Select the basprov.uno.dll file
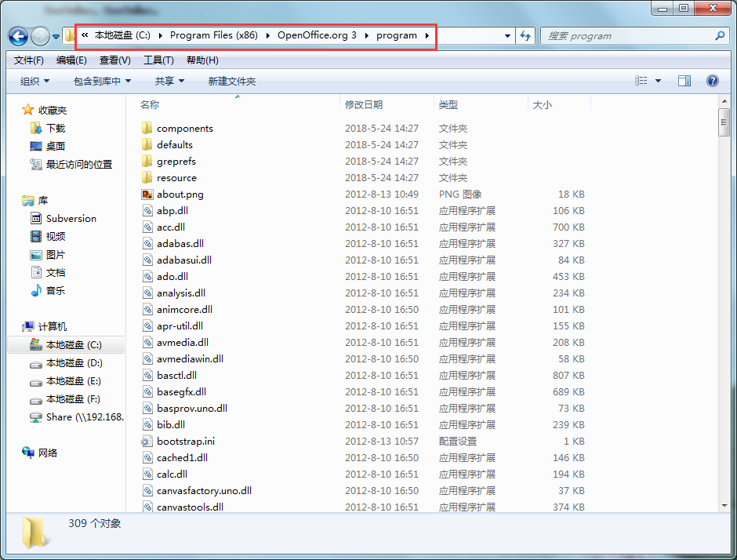Viewport: 737px width, 560px height. pos(192,408)
